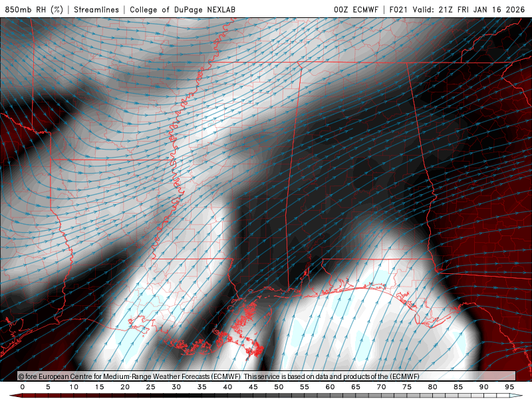Click colorbar label "15"
Viewport: 532px width, 399px height.
click(x=99, y=387)
